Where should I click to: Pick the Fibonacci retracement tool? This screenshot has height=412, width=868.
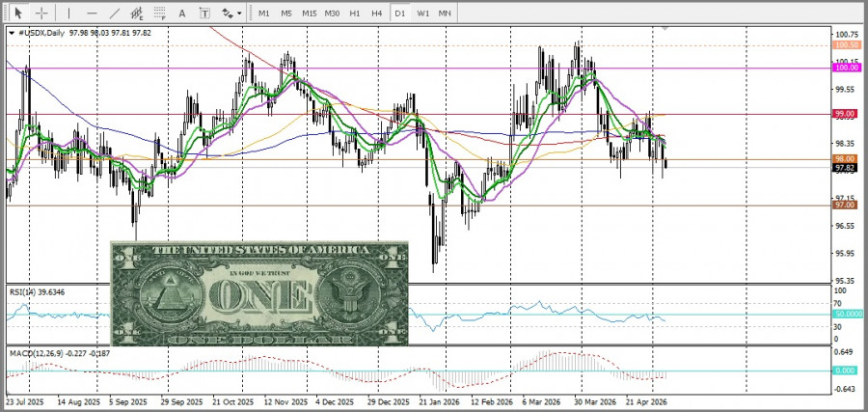point(160,13)
